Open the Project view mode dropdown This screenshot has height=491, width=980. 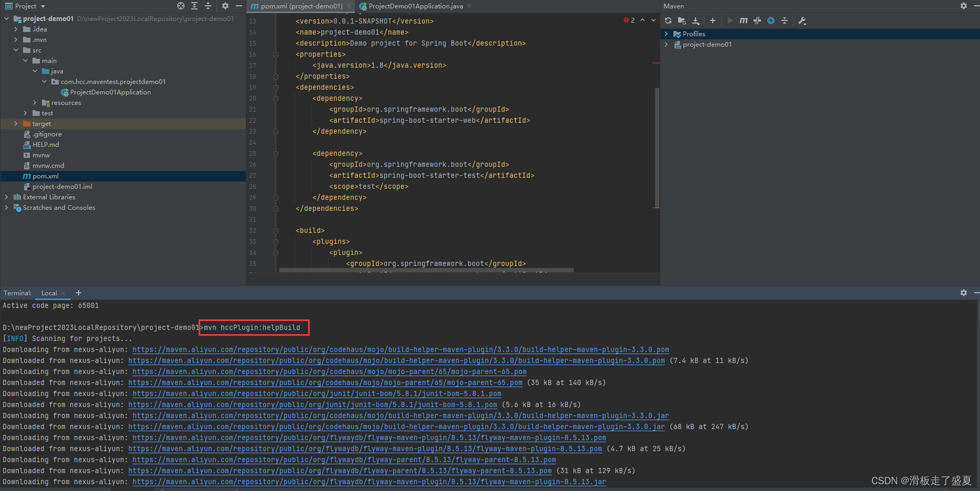coord(42,6)
